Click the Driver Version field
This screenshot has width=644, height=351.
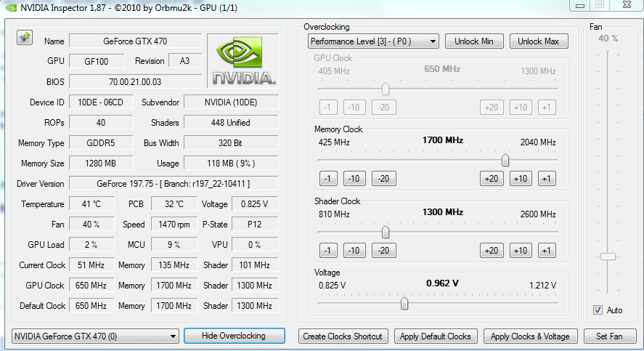[174, 184]
